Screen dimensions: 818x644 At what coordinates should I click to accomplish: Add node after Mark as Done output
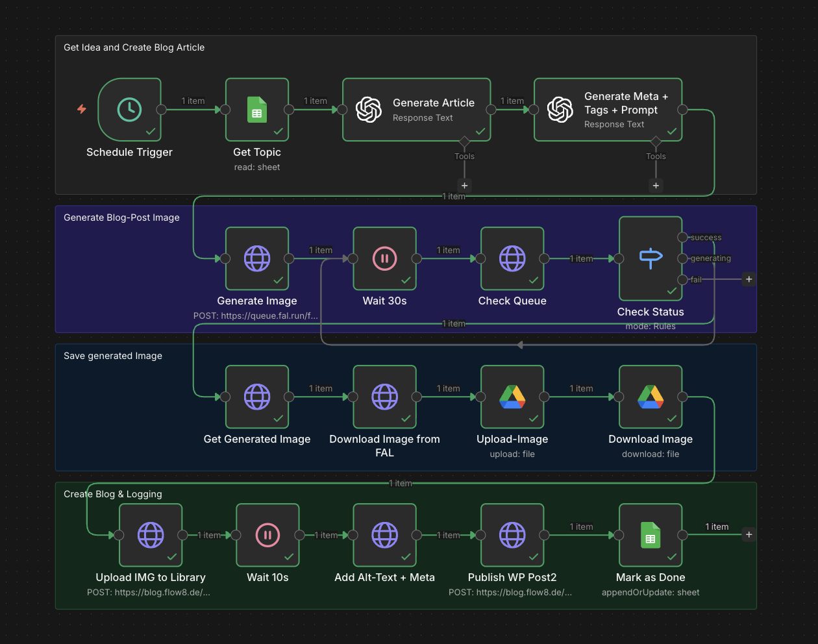(x=749, y=535)
